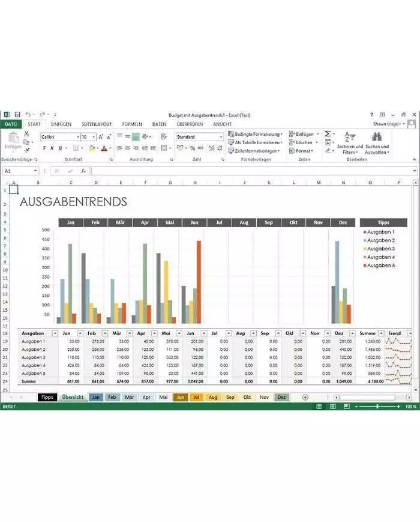
Task: Click the scissors cut icon
Action: [x=27, y=135]
